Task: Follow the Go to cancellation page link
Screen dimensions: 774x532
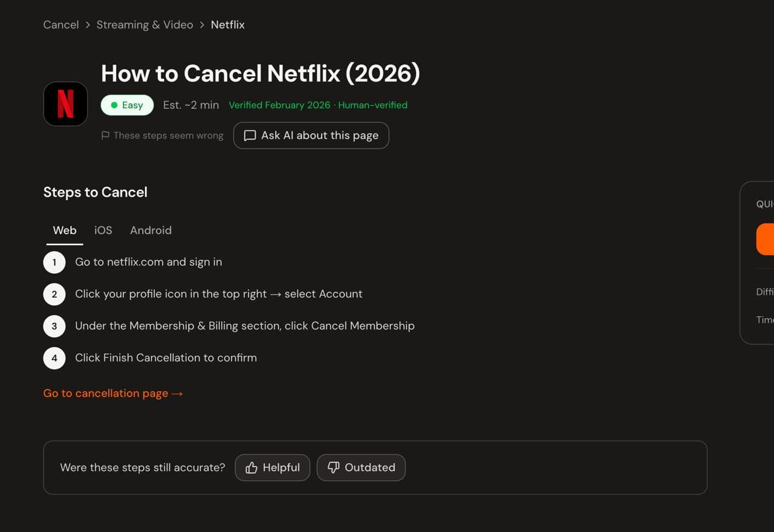Action: click(x=112, y=394)
